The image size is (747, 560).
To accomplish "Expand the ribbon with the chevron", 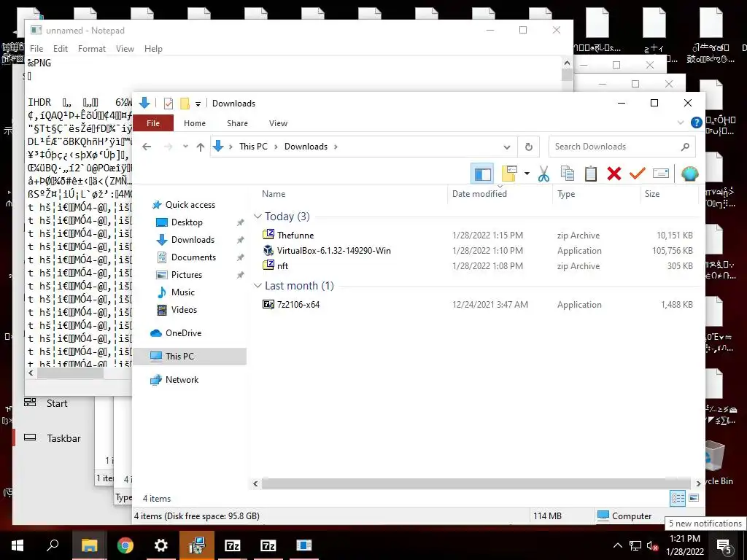I will point(681,122).
